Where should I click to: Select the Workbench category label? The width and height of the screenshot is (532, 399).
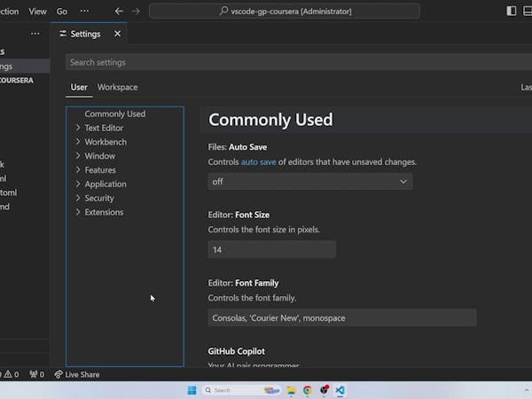tap(106, 142)
